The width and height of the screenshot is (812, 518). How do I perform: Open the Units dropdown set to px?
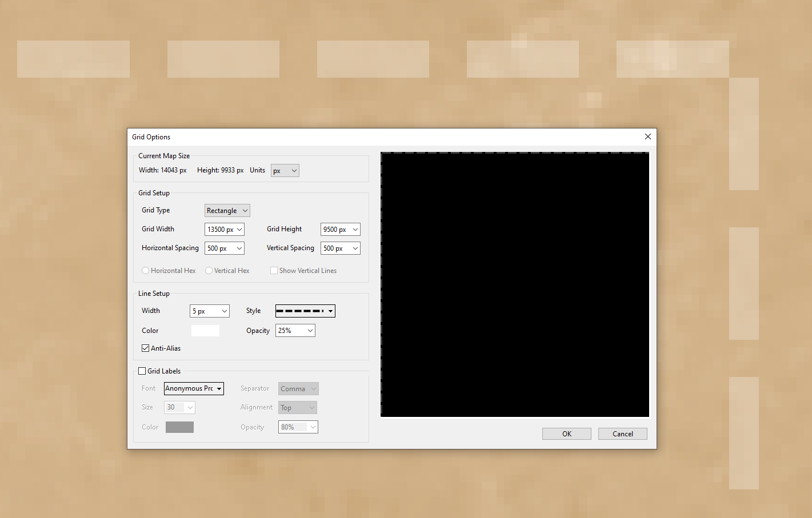[x=285, y=171]
